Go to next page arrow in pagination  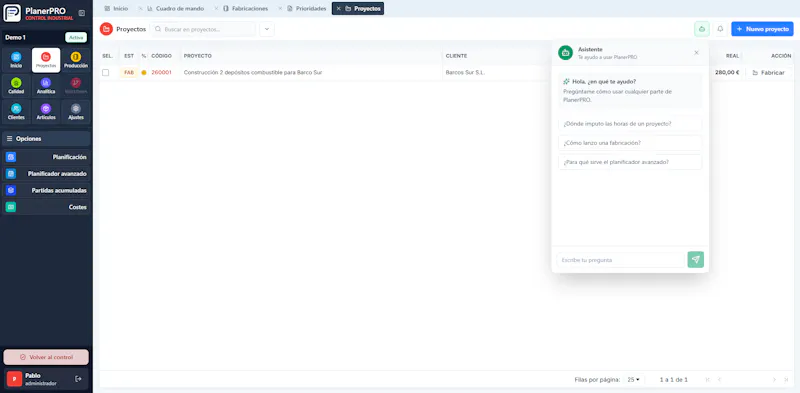pos(774,380)
